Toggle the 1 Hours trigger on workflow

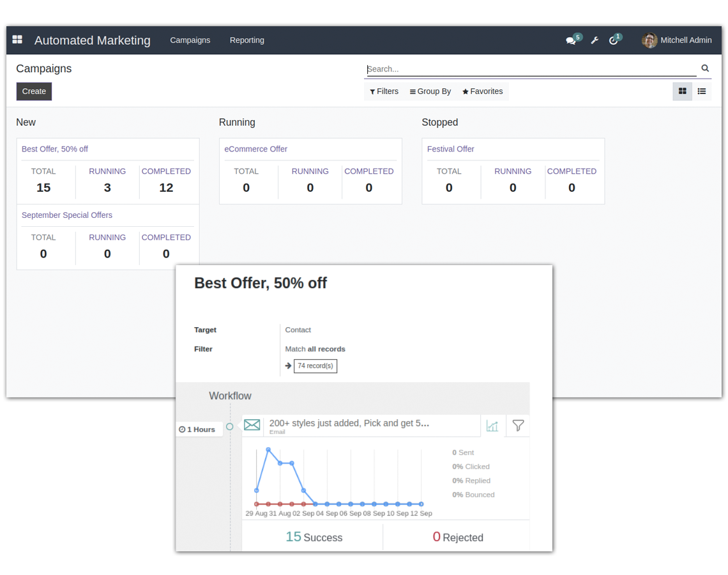click(x=199, y=429)
